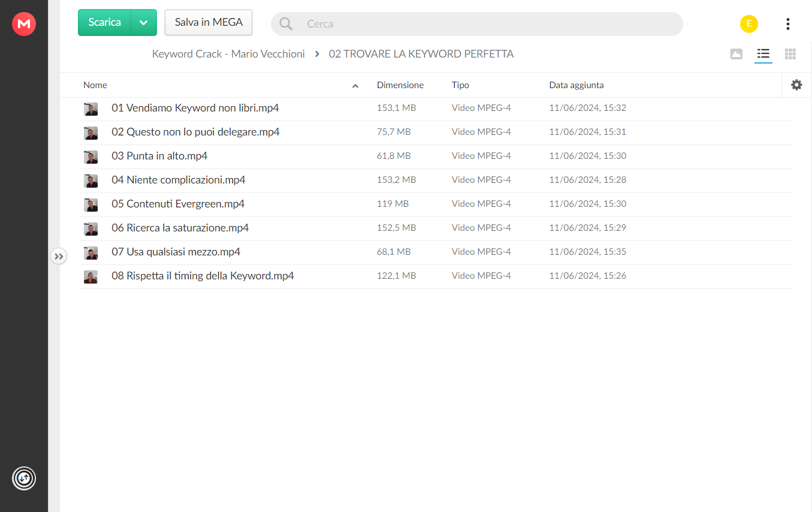Click the search magnifier icon
812x512 pixels.
pyautogui.click(x=286, y=24)
